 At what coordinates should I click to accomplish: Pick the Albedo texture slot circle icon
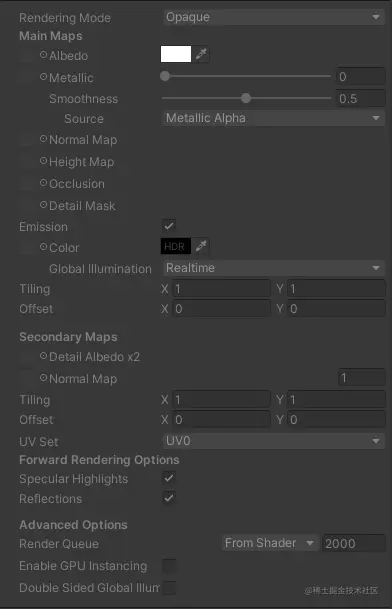(44, 55)
